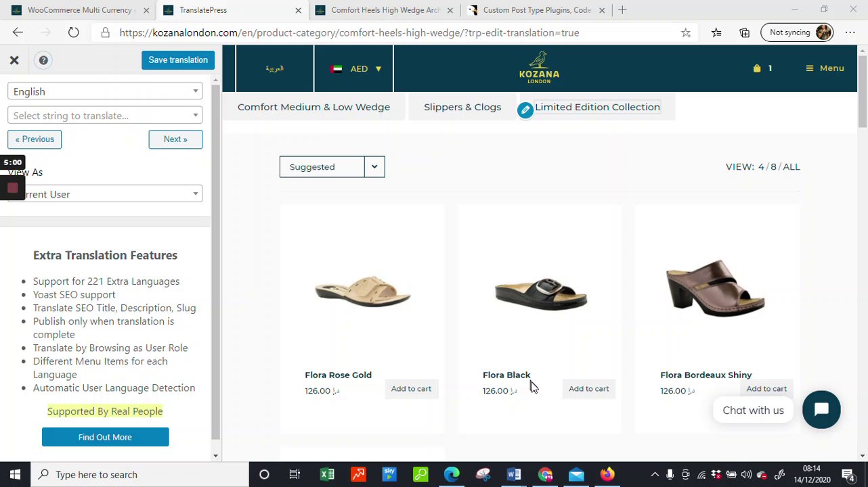868x487 pixels.
Task: Open Microsoft Edge from the taskbar
Action: click(452, 475)
